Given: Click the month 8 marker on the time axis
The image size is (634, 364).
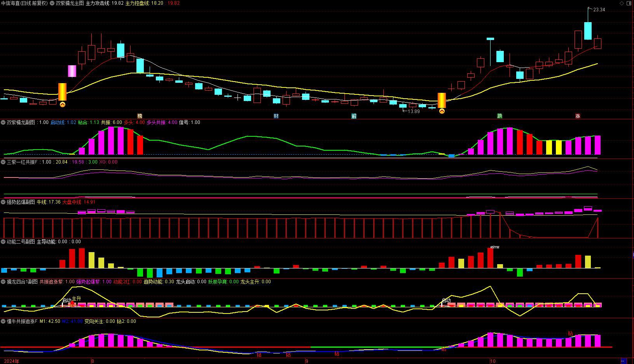Looking at the screenshot, I should pyautogui.click(x=93, y=361).
